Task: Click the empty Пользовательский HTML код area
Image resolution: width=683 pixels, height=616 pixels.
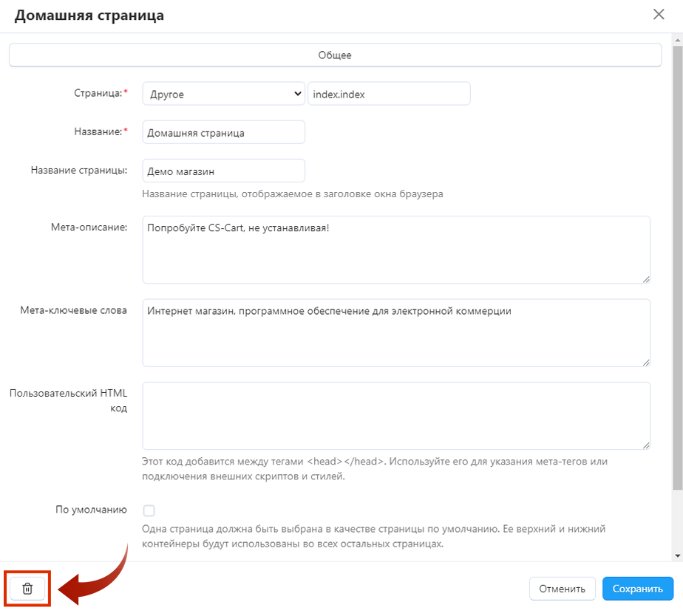Action: pos(396,415)
